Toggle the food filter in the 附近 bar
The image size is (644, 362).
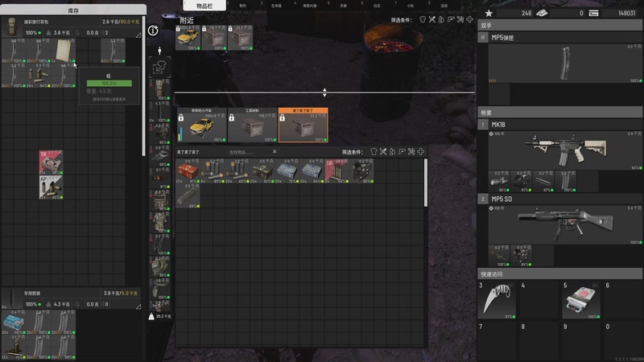pyautogui.click(x=431, y=19)
